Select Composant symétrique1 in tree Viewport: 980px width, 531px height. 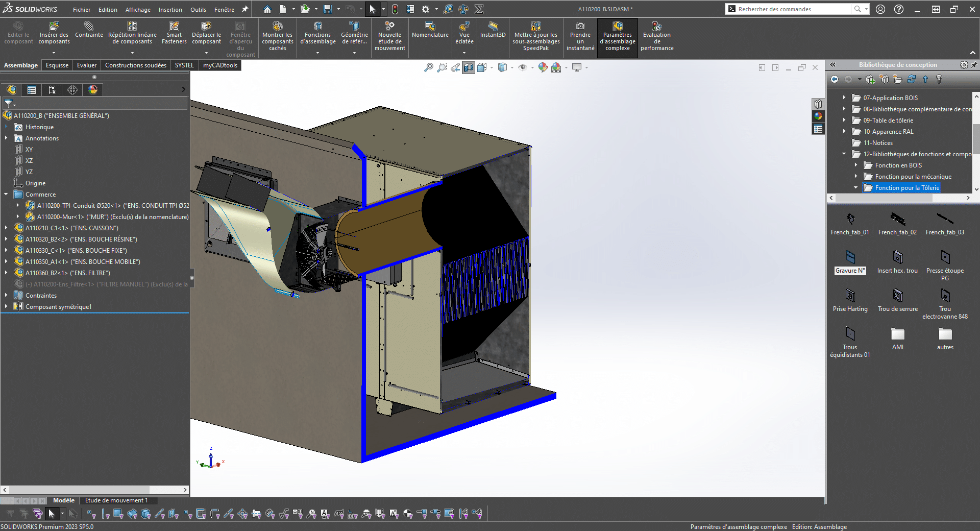click(x=58, y=306)
